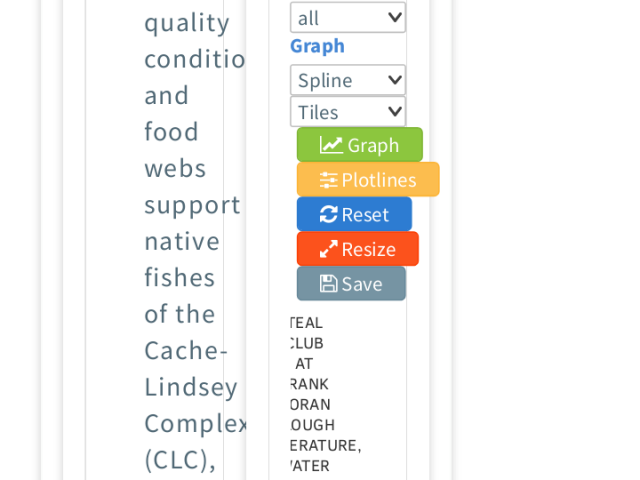Screen dimensions: 640x480
Task: Click the TEAL CLUB station label text
Action: tap(307, 333)
